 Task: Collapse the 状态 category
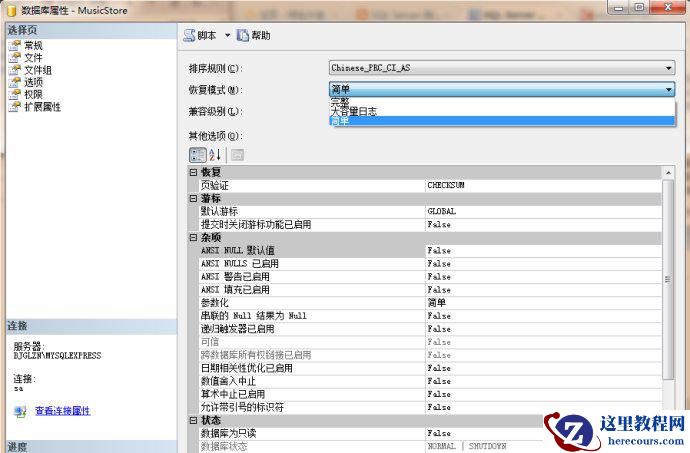click(193, 420)
